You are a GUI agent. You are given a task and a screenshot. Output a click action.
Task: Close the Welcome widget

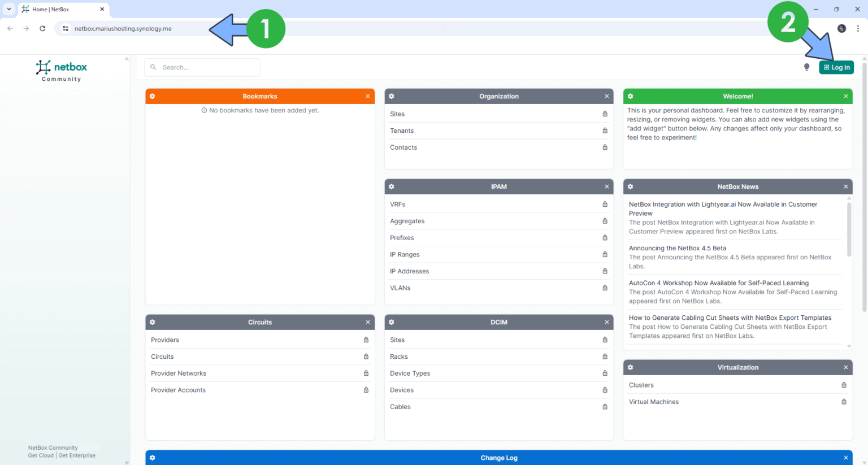pyautogui.click(x=846, y=96)
